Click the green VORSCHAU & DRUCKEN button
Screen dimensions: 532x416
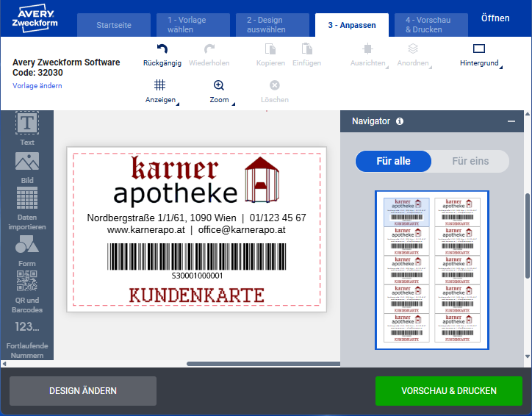point(449,391)
